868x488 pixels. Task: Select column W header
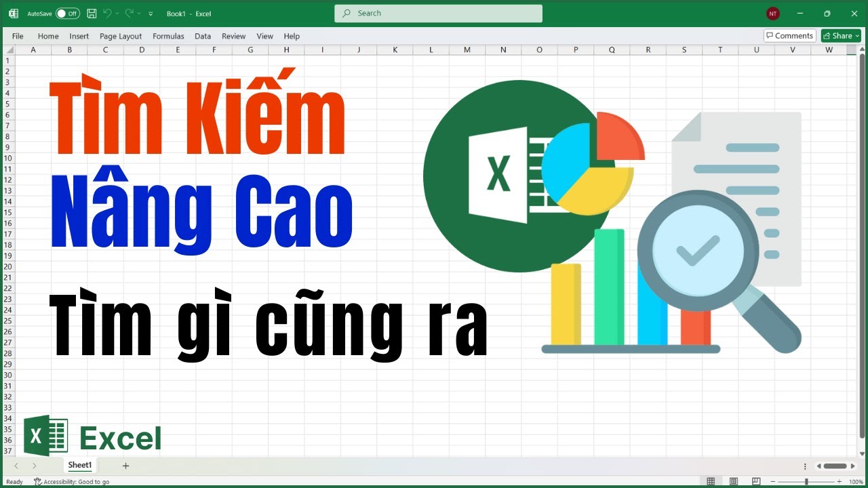pyautogui.click(x=829, y=49)
